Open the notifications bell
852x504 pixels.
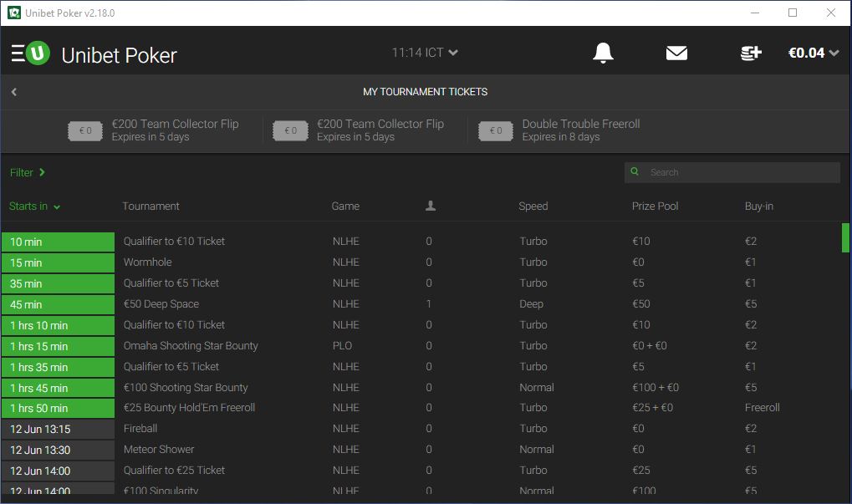[603, 53]
